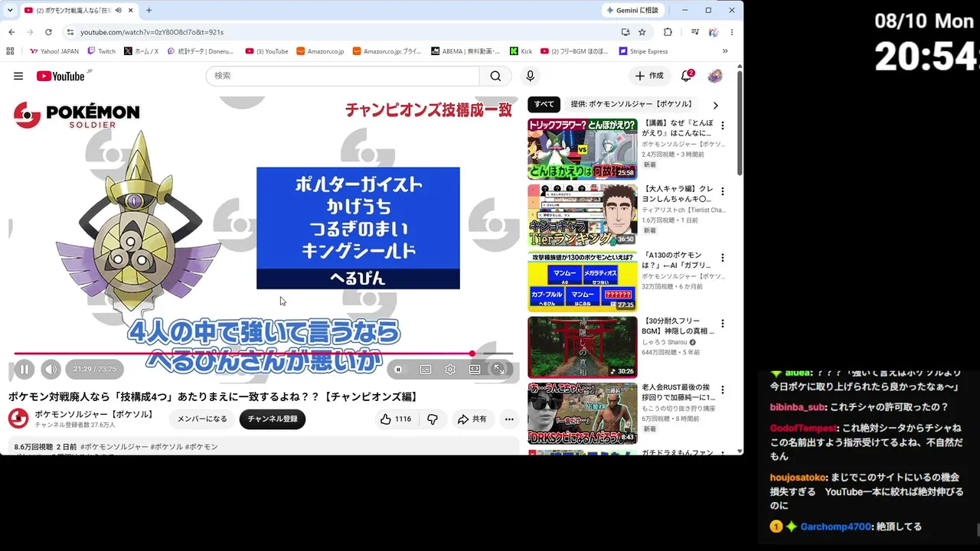The height and width of the screenshot is (551, 980).
Task: Open options for the 【講義】 video
Action: point(722,126)
